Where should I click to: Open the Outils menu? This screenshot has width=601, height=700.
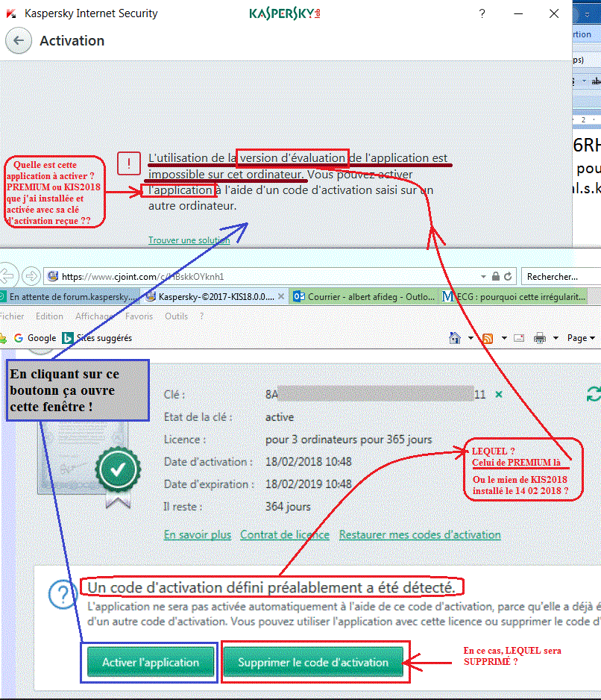pos(176,316)
